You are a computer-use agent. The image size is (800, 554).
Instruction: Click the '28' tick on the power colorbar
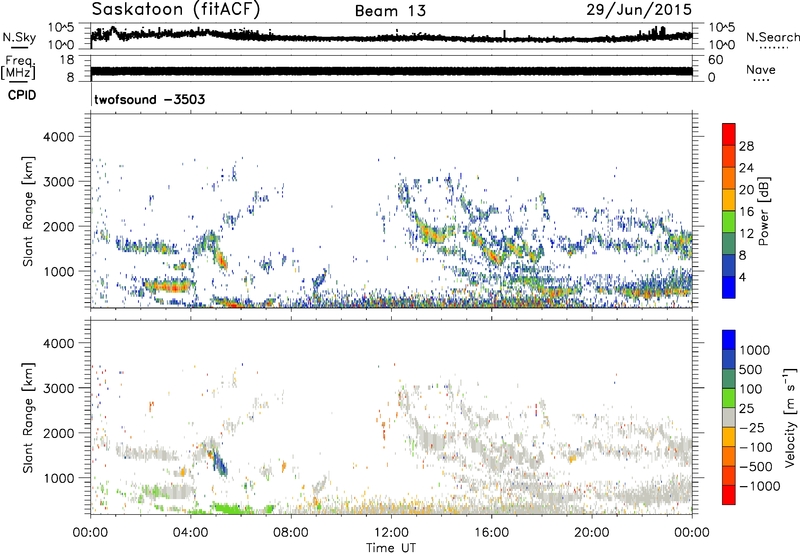[x=746, y=146]
